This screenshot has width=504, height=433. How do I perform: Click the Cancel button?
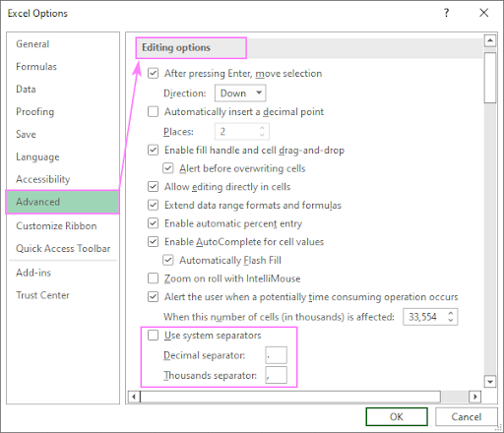467,416
